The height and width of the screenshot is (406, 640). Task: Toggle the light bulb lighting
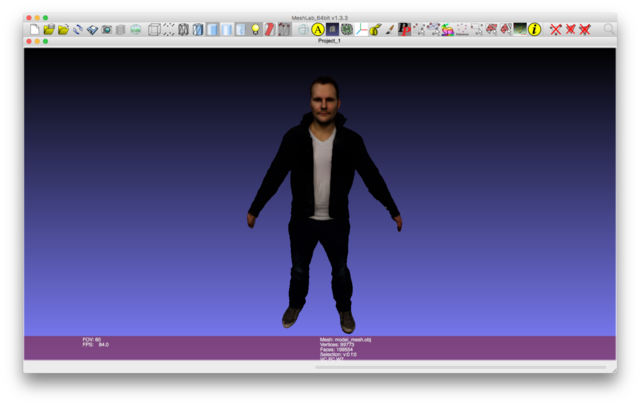click(255, 29)
